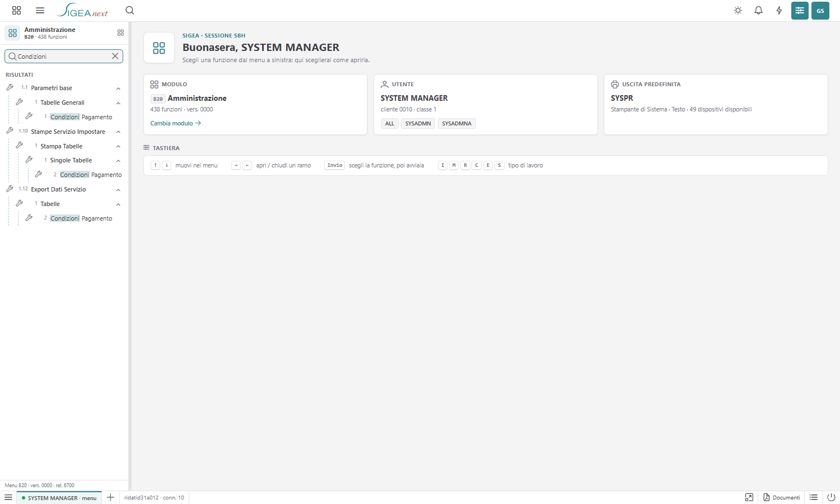Click ridatid31a012 conn. 10 status entry
This screenshot has height=504, width=840.
(x=154, y=497)
